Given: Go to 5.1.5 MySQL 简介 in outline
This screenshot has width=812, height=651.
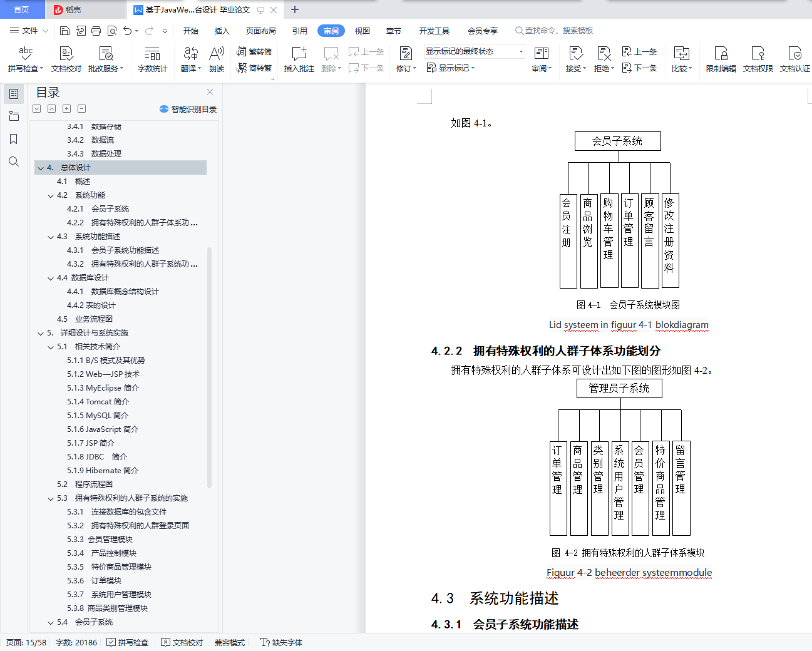Looking at the screenshot, I should coord(98,416).
